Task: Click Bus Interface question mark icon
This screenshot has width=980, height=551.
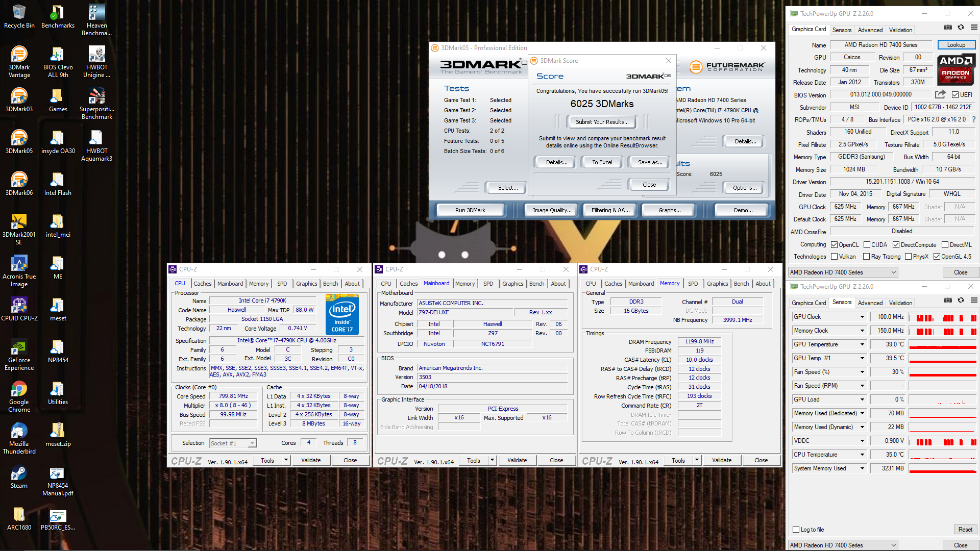Action: (974, 119)
